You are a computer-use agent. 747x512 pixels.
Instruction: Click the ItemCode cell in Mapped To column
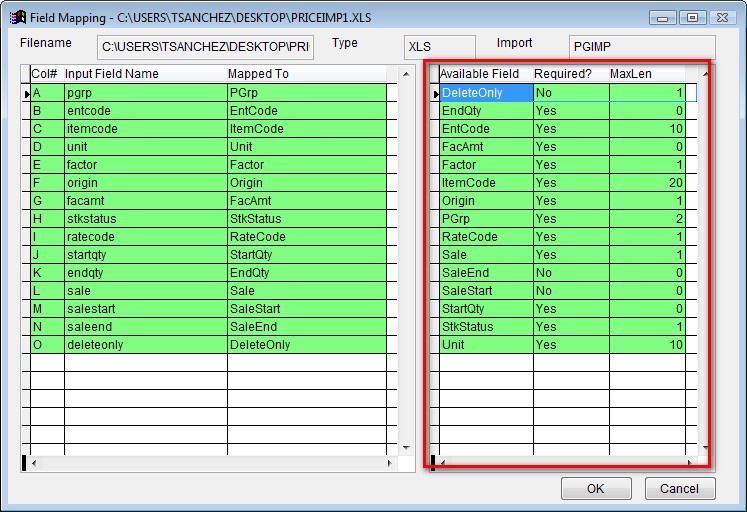click(307, 129)
